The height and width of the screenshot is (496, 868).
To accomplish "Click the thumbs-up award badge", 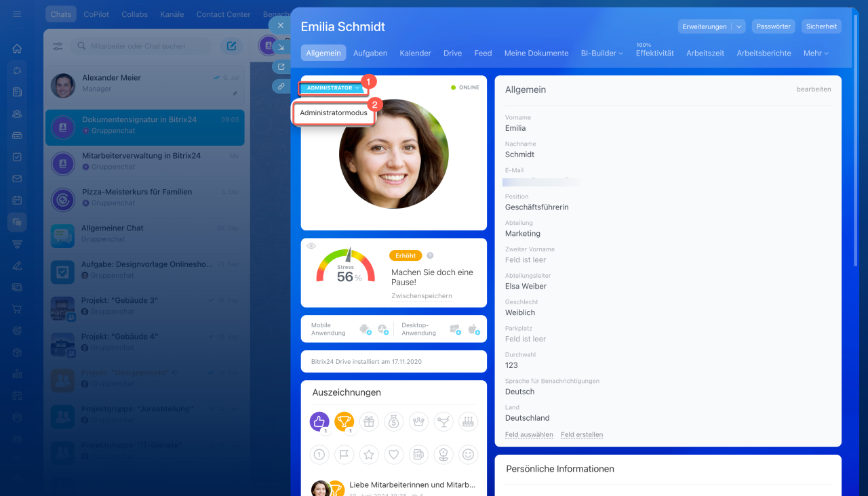I will (x=319, y=422).
